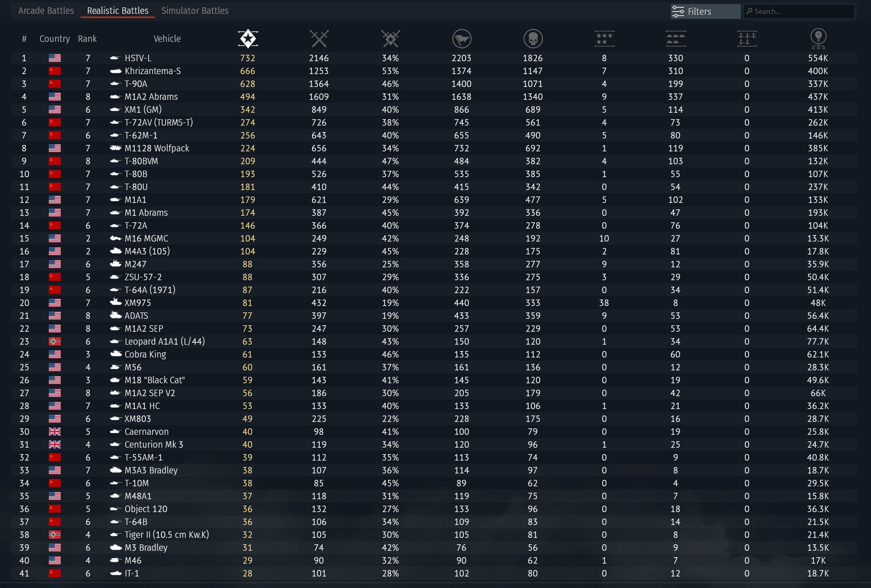
Task: Select the T-62M-1 vehicle name
Action: (x=141, y=135)
